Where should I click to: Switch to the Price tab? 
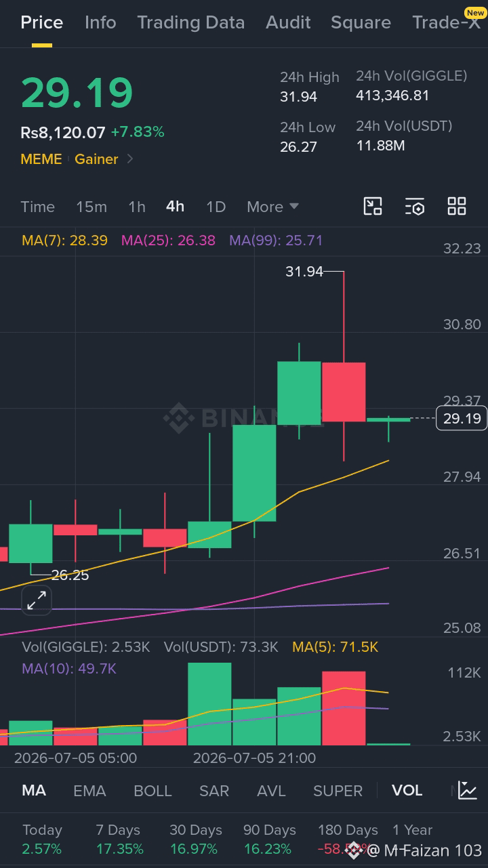(x=42, y=22)
